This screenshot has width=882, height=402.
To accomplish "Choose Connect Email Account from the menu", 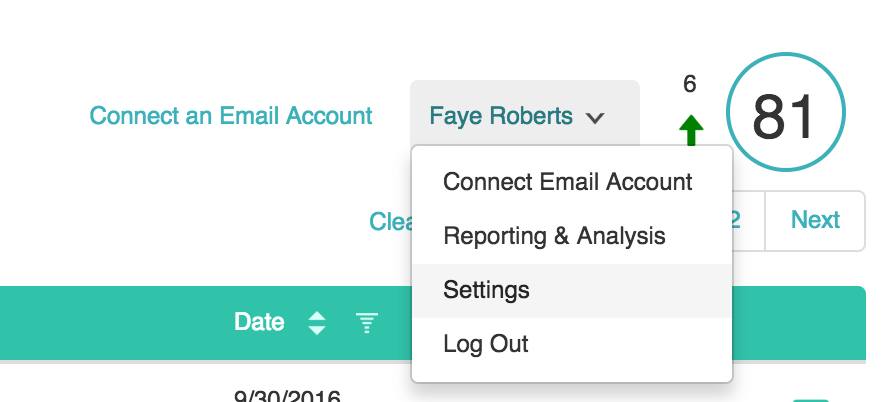I will [567, 182].
